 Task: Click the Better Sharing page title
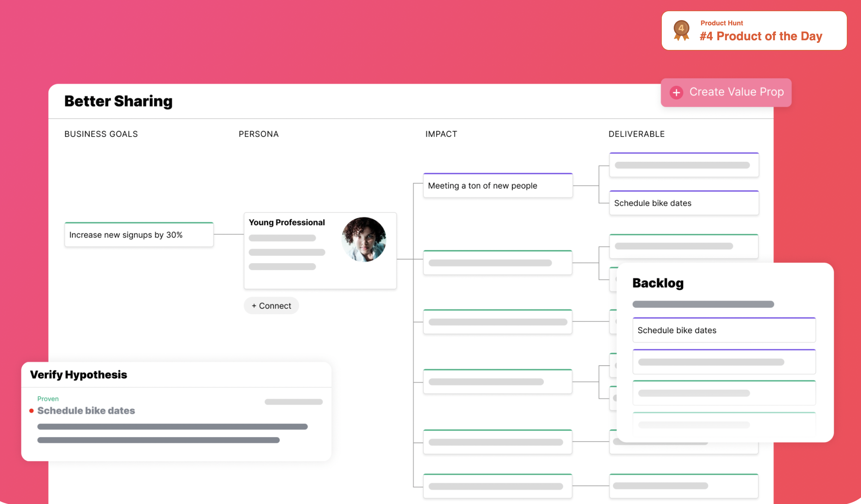pyautogui.click(x=118, y=101)
